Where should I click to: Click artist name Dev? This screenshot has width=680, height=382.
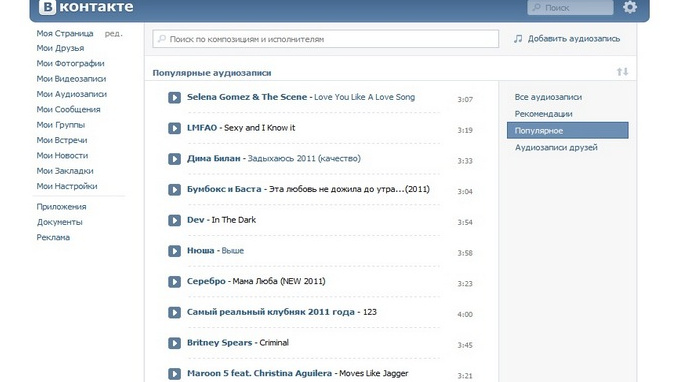[195, 220]
